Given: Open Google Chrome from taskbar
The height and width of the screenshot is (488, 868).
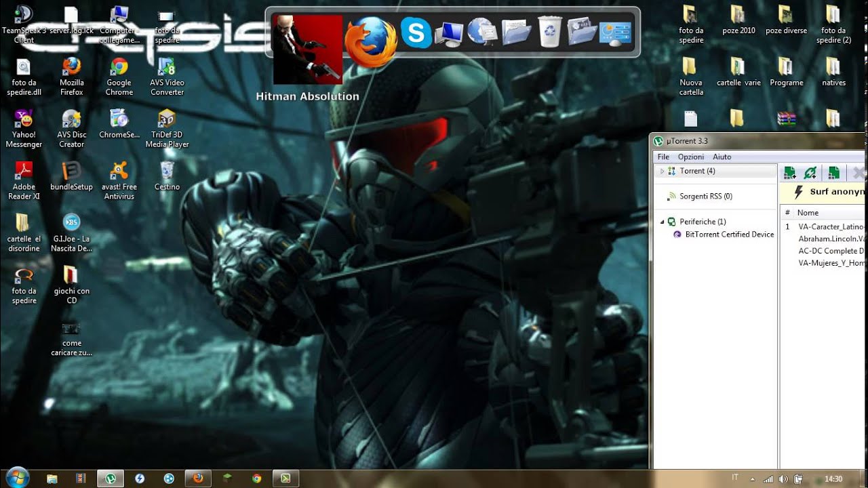Looking at the screenshot, I should 256,479.
